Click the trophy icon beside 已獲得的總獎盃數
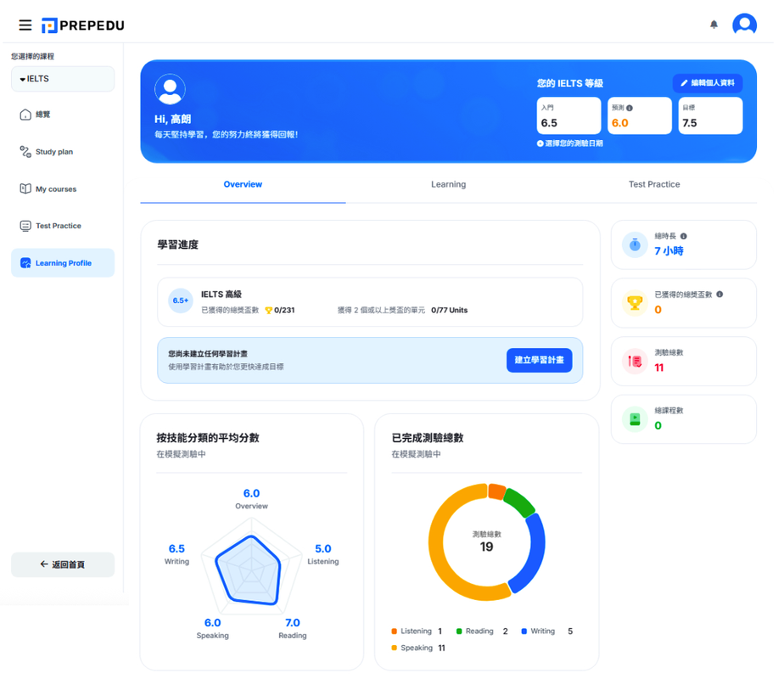Viewport: 784px width, 679px height. (635, 302)
